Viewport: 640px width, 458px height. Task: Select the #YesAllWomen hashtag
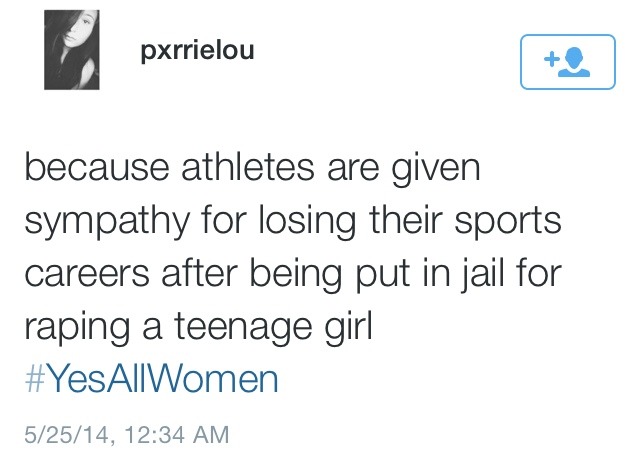click(151, 379)
